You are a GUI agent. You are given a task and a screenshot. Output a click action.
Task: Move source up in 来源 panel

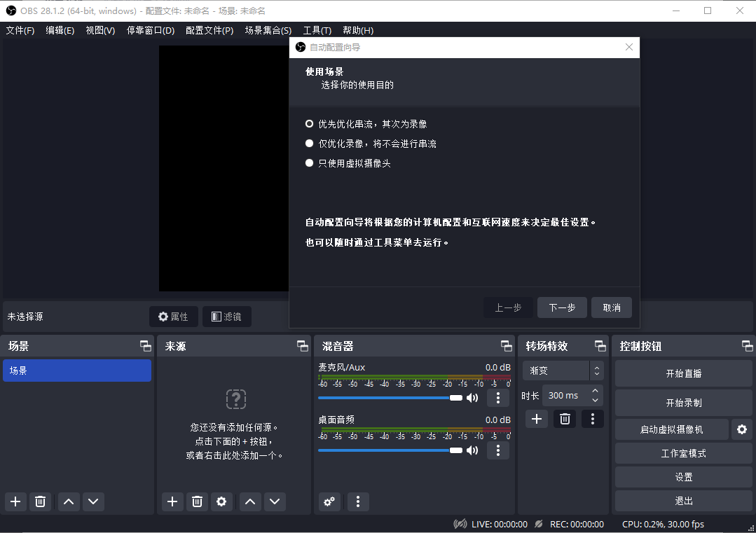249,501
